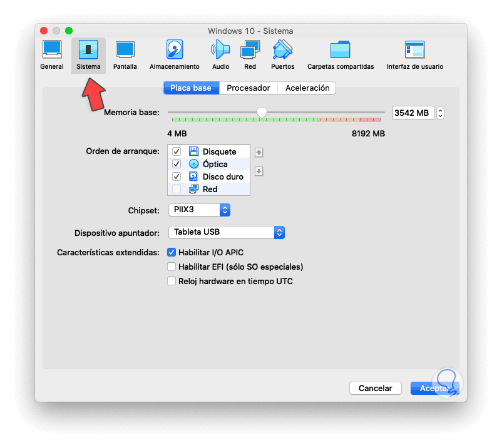Click the Disquete floppy icon in boot order
502x448 pixels.
(x=193, y=151)
